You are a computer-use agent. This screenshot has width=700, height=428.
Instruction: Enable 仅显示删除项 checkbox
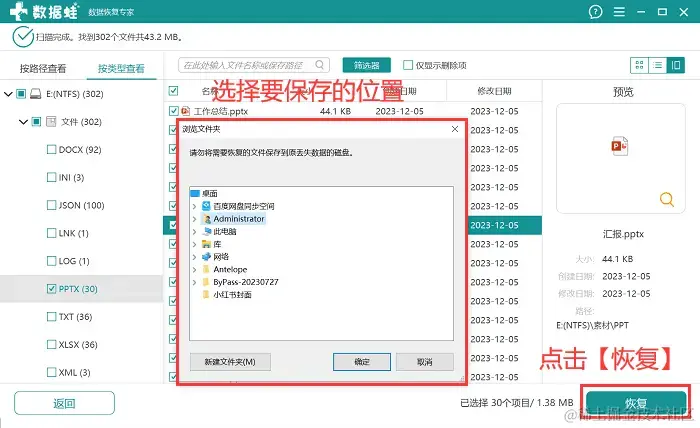(x=408, y=65)
